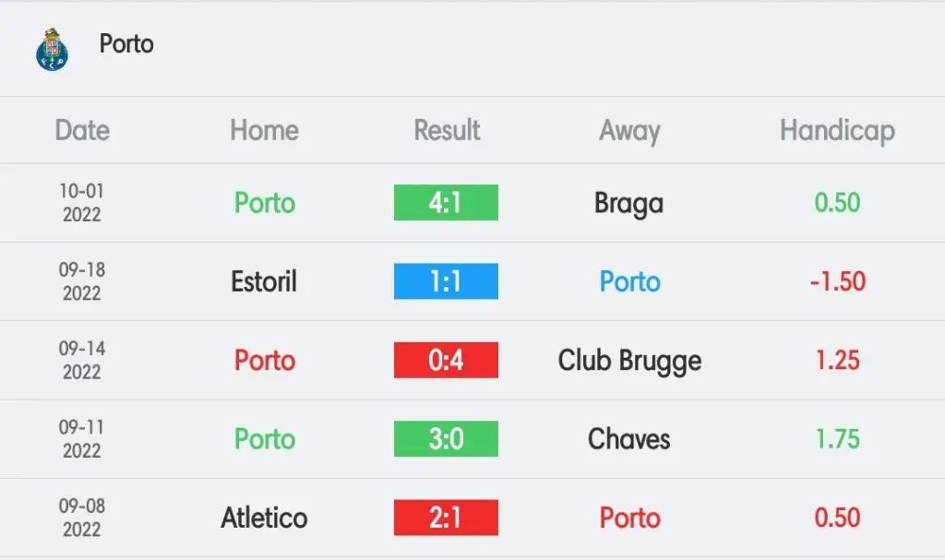Select the -1.50 handicap value

pyautogui.click(x=838, y=281)
